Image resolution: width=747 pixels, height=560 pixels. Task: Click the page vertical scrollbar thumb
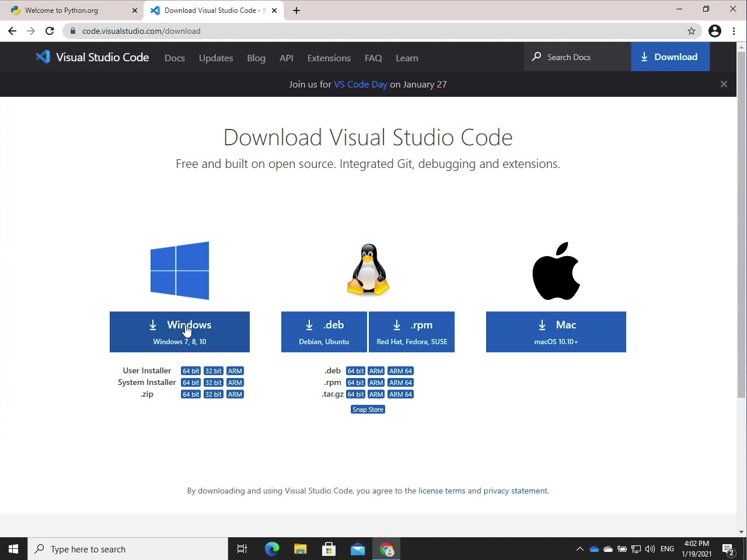742,225
